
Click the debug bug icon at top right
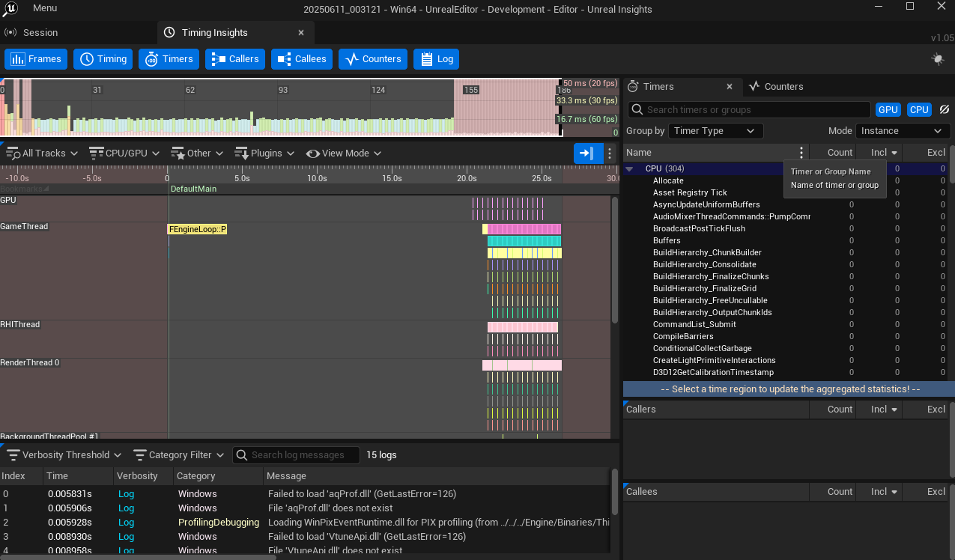click(x=937, y=59)
